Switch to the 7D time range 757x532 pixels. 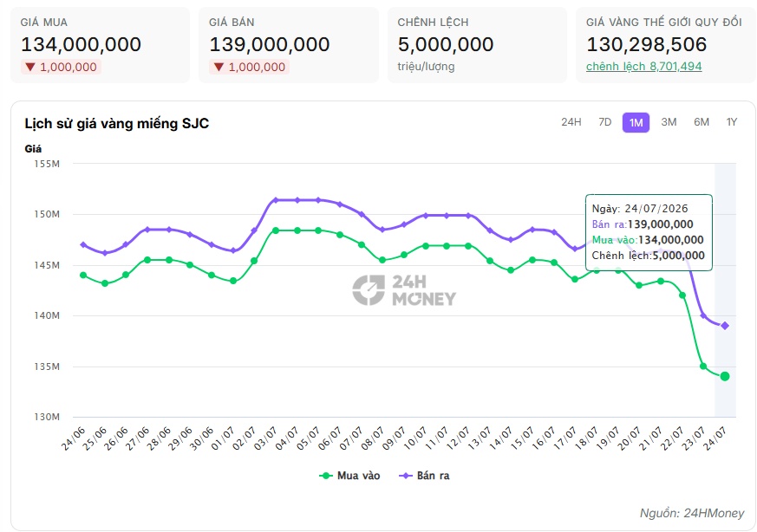(605, 122)
